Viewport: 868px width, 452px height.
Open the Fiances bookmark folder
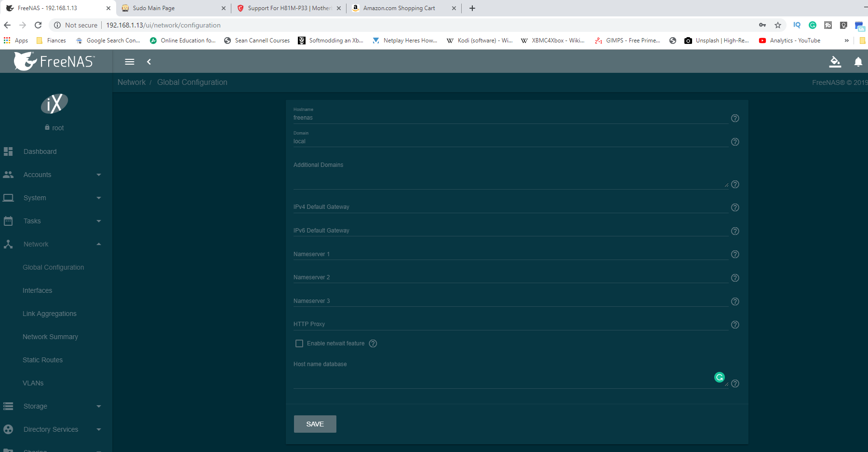[51, 41]
